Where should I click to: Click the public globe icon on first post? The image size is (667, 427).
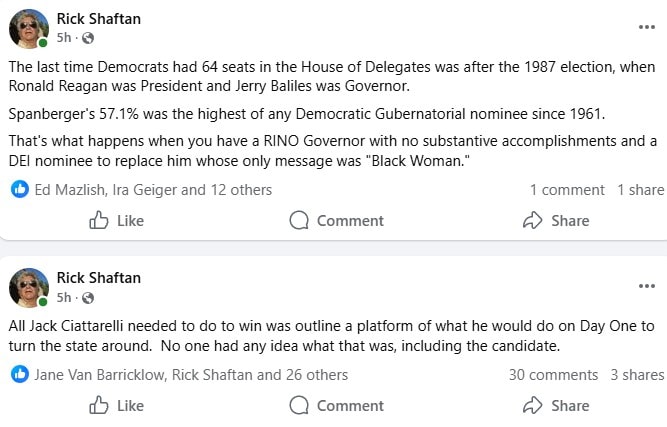click(x=88, y=38)
